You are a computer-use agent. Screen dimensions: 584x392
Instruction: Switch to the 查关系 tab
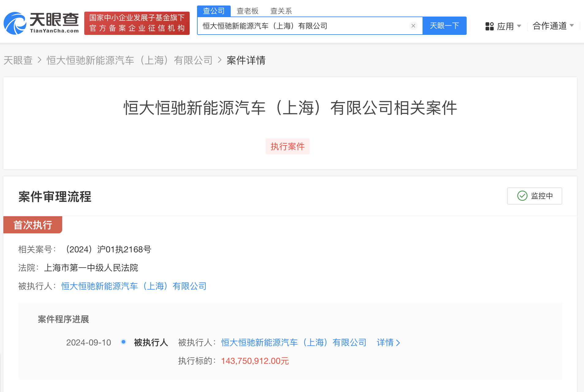(280, 11)
